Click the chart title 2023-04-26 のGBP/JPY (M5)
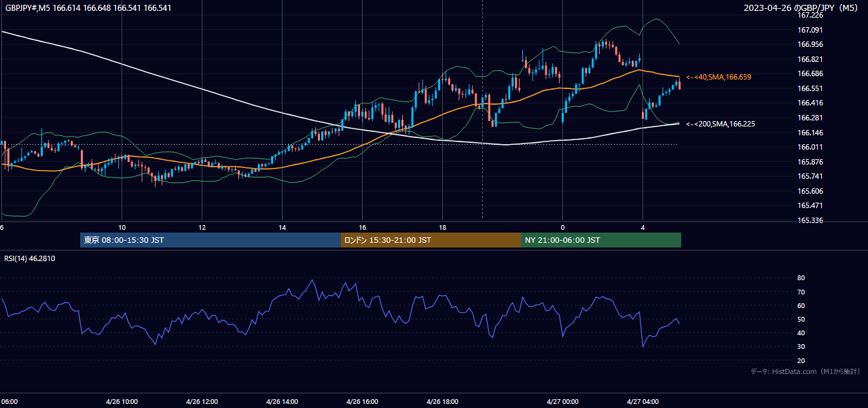The width and height of the screenshot is (868, 408). (x=802, y=7)
